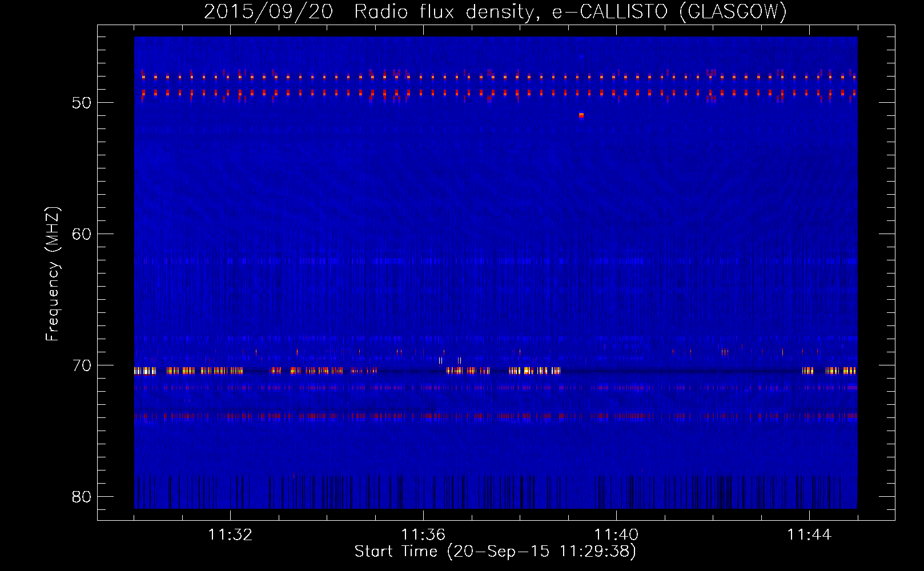
Task: Click the 50 MHz frequency tick label
Action: [82, 103]
